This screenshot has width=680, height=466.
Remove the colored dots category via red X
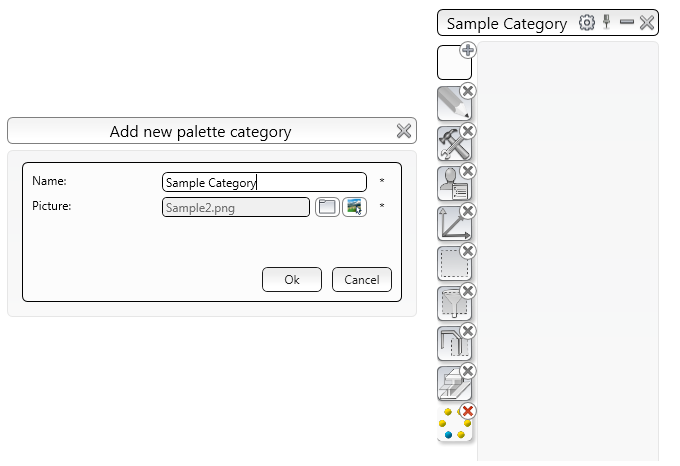pos(468,411)
